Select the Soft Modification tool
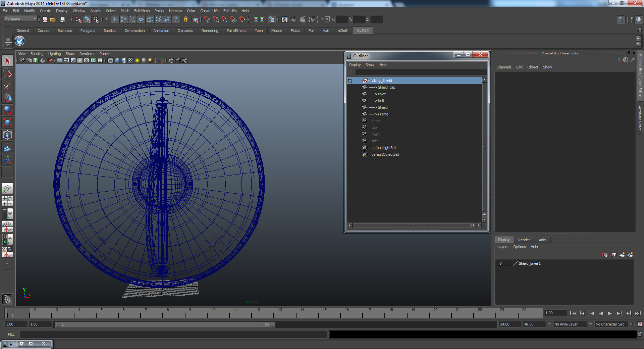 pyautogui.click(x=7, y=147)
